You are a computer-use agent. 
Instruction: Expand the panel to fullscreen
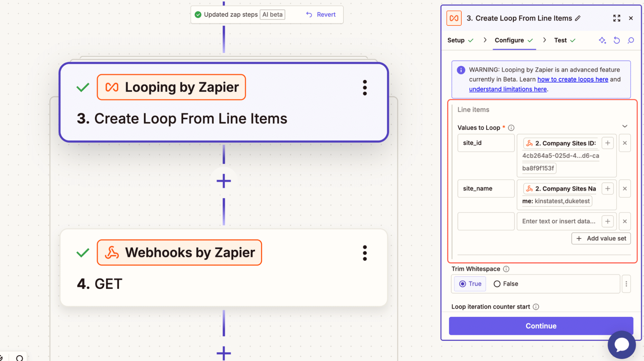click(616, 18)
